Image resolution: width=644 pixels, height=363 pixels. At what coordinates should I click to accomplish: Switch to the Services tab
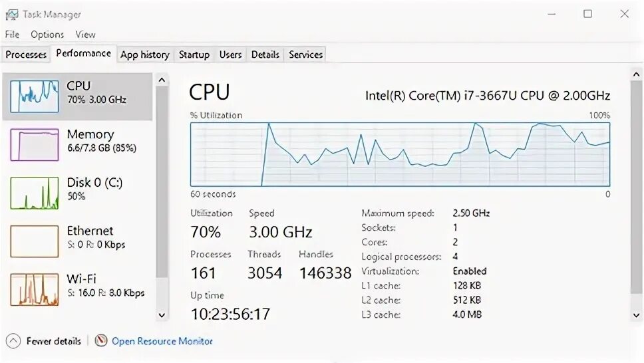305,55
